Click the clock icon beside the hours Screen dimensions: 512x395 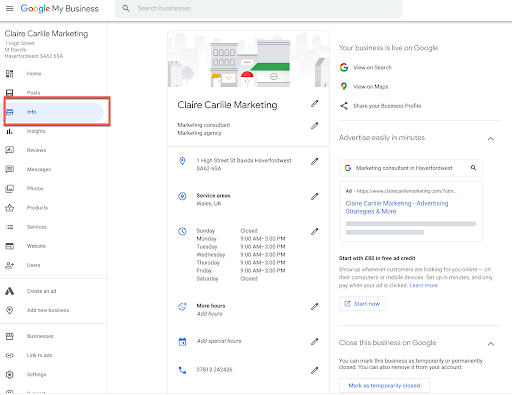tap(182, 231)
